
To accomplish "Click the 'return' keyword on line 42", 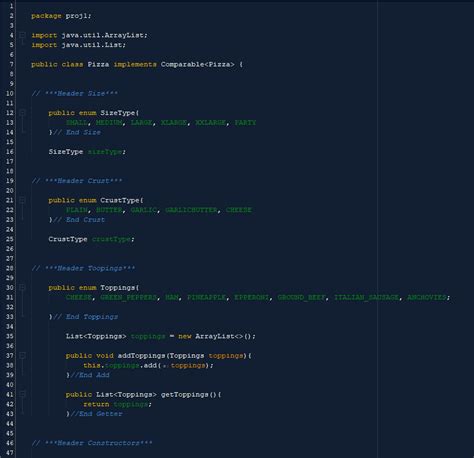I will point(96,404).
